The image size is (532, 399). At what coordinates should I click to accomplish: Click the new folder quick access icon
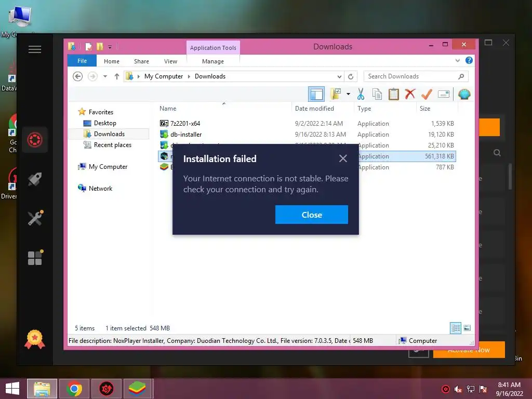pyautogui.click(x=100, y=46)
